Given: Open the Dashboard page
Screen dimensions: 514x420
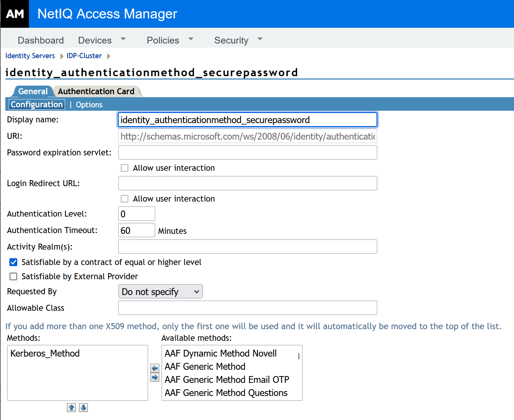Looking at the screenshot, I should [x=41, y=40].
